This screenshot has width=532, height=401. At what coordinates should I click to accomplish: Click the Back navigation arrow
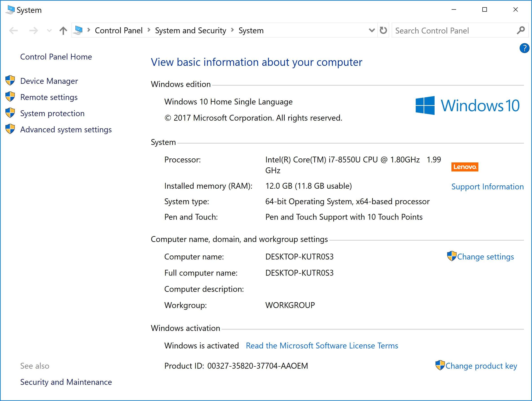pos(13,31)
